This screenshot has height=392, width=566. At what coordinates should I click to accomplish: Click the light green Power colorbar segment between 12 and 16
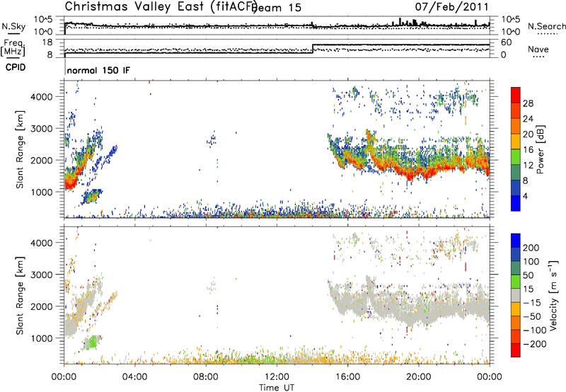coord(516,157)
